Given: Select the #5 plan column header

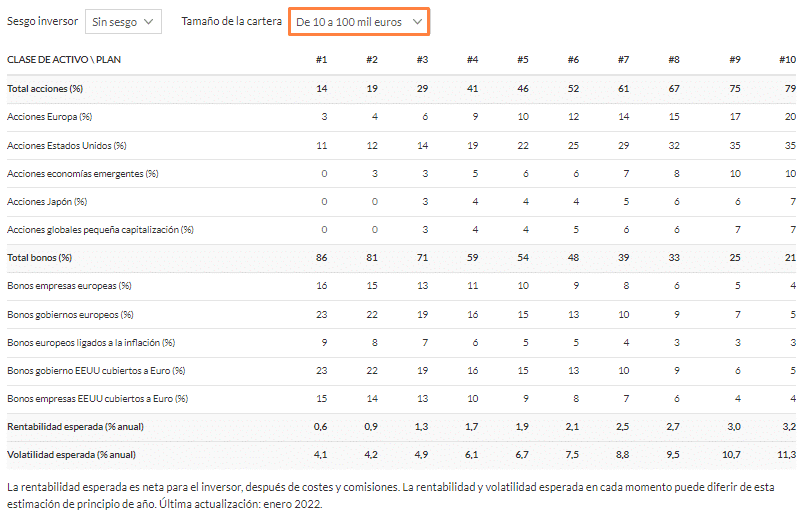Looking at the screenshot, I should 523,59.
